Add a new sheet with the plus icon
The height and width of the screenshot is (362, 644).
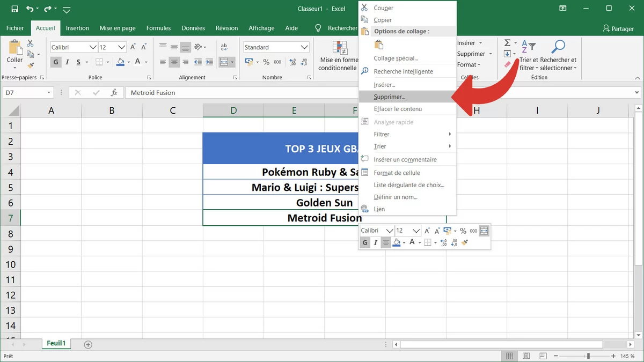(88, 344)
